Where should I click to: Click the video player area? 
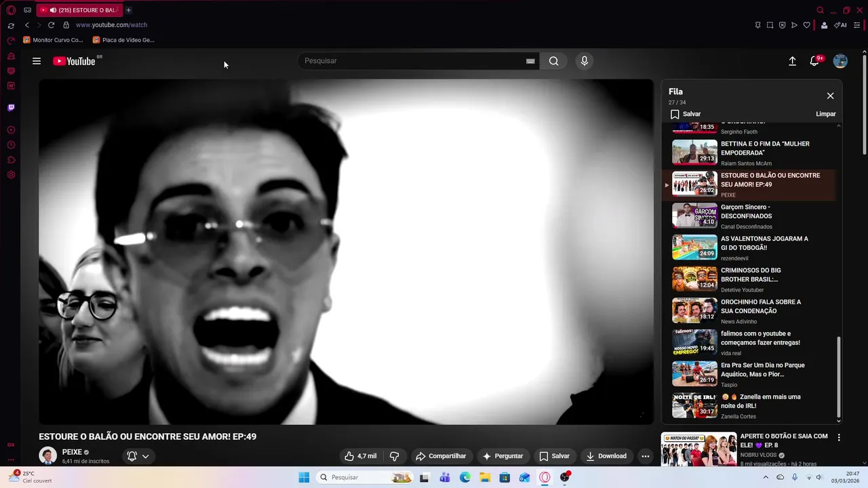click(346, 251)
